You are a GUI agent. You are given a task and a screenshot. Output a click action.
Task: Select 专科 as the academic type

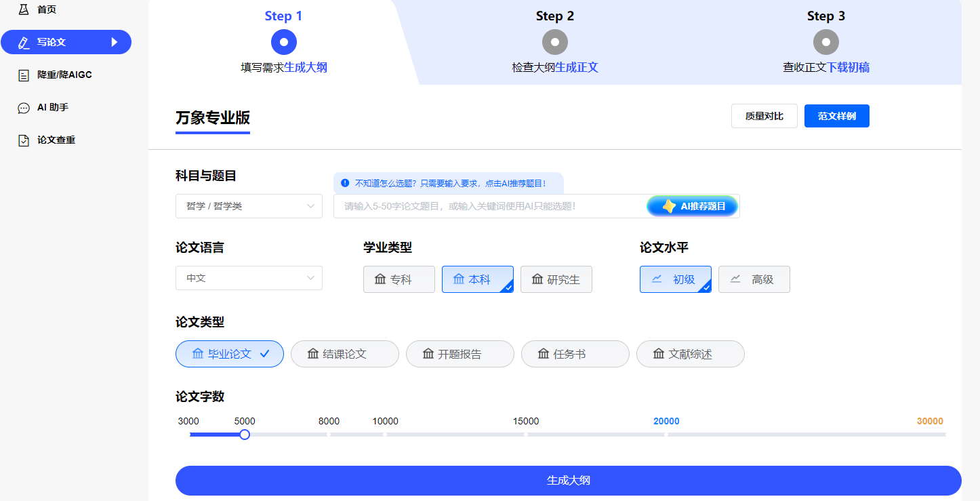(x=399, y=279)
